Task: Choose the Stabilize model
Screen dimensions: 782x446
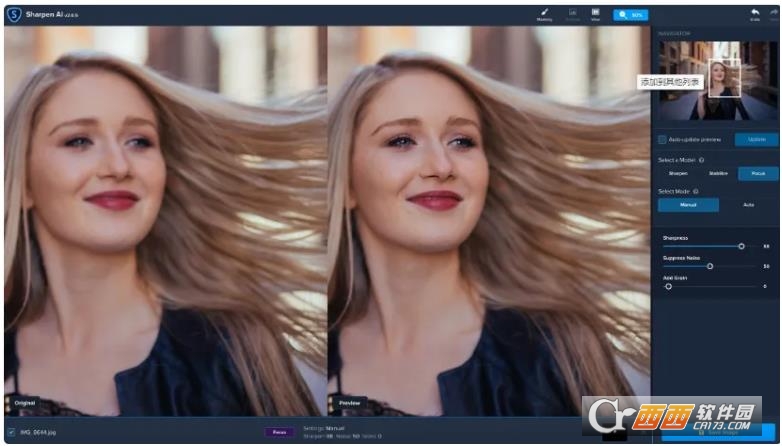Action: 718,174
